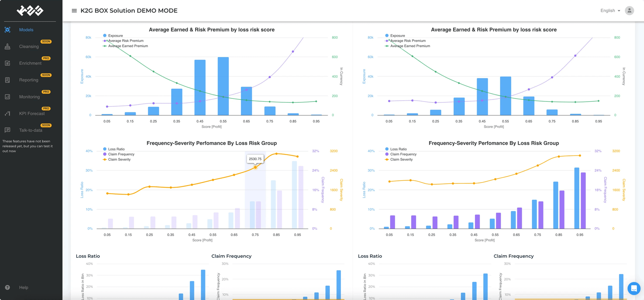
Task: Click the '2530.75' tooltip value
Action: pyautogui.click(x=255, y=159)
